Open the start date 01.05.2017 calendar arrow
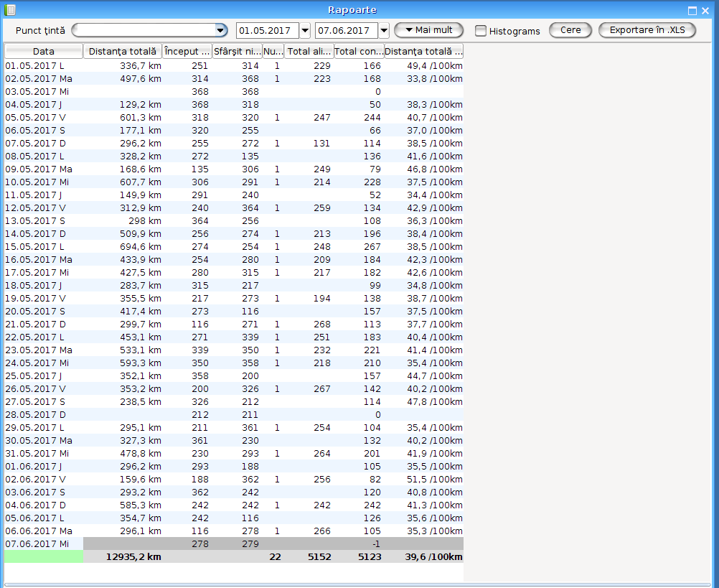This screenshot has width=719, height=588. pyautogui.click(x=305, y=30)
